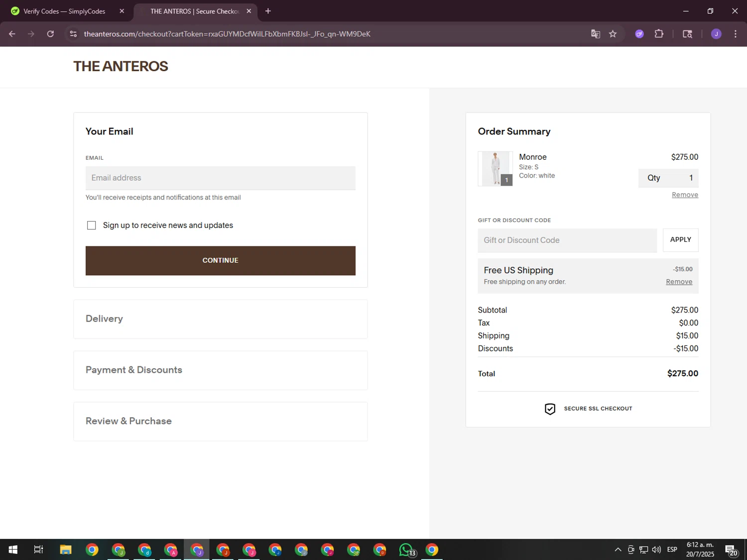Click the CONTINUE button
This screenshot has width=747, height=560.
pyautogui.click(x=220, y=260)
